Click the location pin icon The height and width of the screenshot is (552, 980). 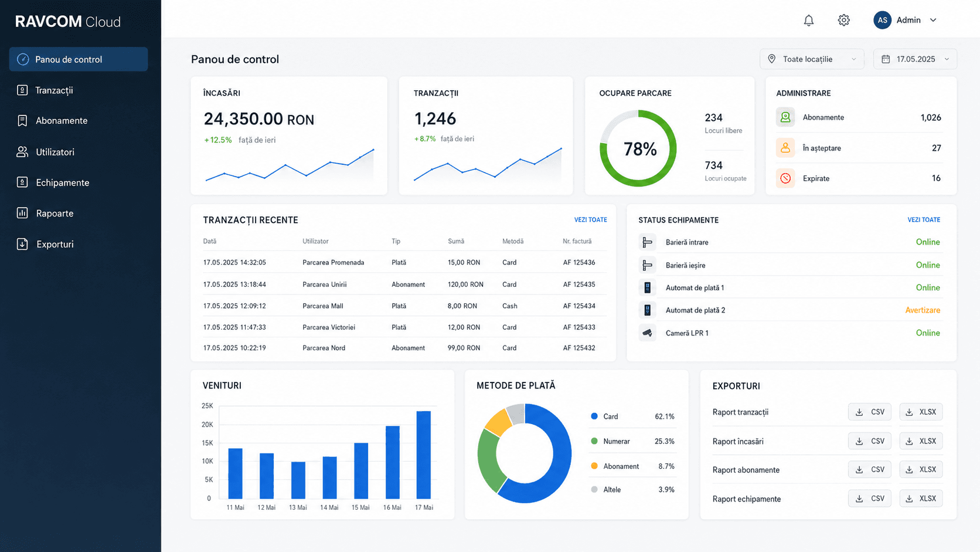pos(772,59)
